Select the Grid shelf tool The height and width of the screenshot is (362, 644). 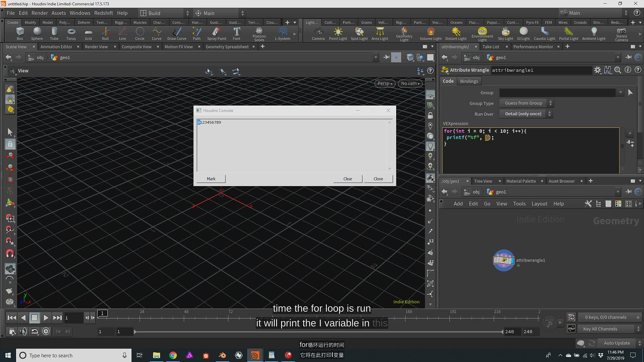(x=88, y=34)
